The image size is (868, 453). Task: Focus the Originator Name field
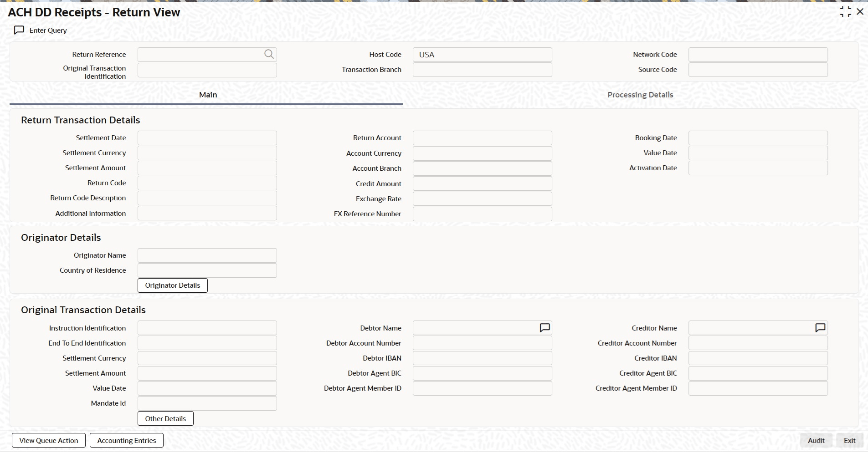(x=207, y=255)
